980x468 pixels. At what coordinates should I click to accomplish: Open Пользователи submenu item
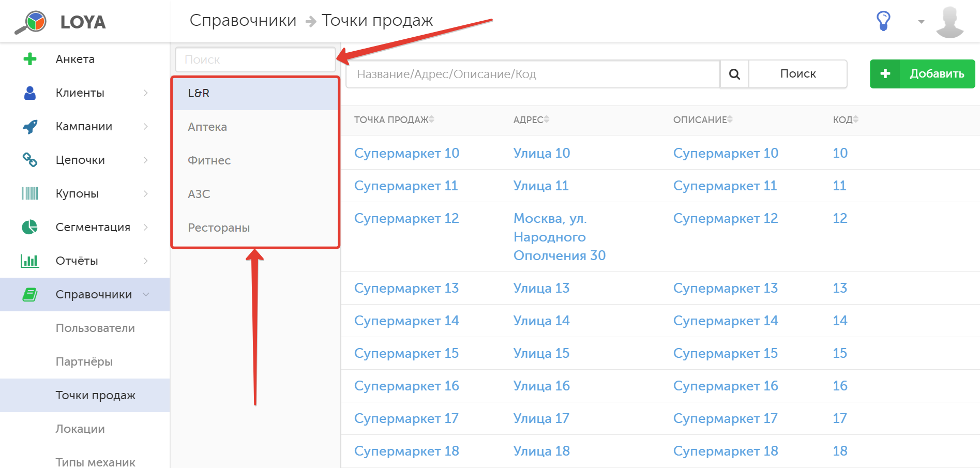point(85,328)
